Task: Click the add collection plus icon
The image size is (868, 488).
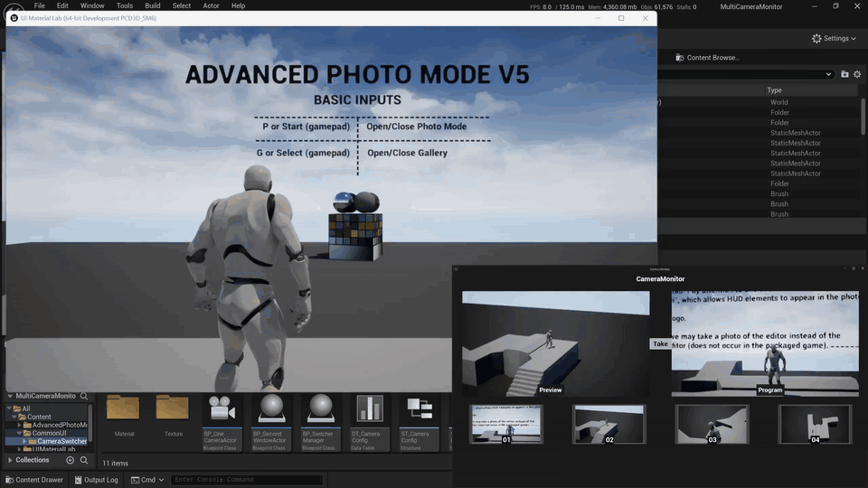Action: (70, 460)
